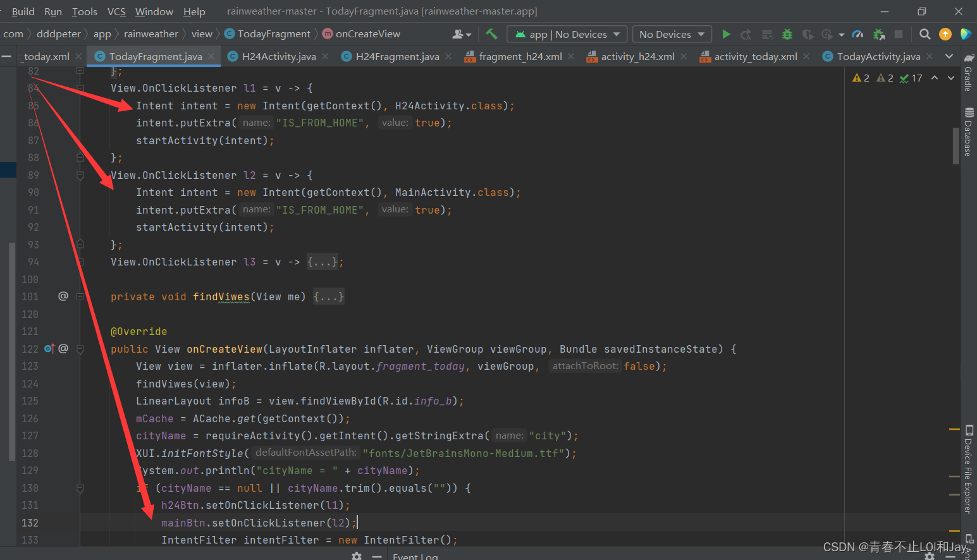977x560 pixels.
Task: Click hide panel dash icon near Event Log
Action: tap(377, 556)
